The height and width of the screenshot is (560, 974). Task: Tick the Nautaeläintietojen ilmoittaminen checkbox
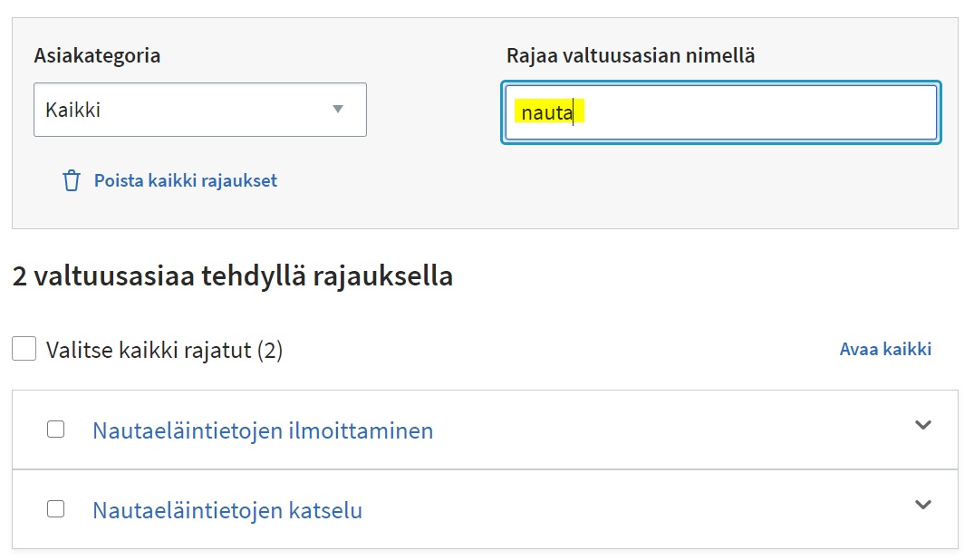pyautogui.click(x=55, y=430)
